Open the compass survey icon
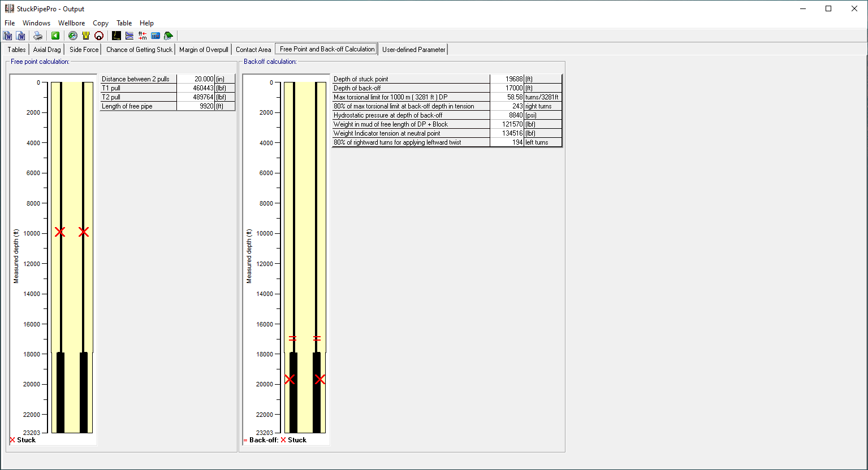The height and width of the screenshot is (470, 868). tap(73, 36)
